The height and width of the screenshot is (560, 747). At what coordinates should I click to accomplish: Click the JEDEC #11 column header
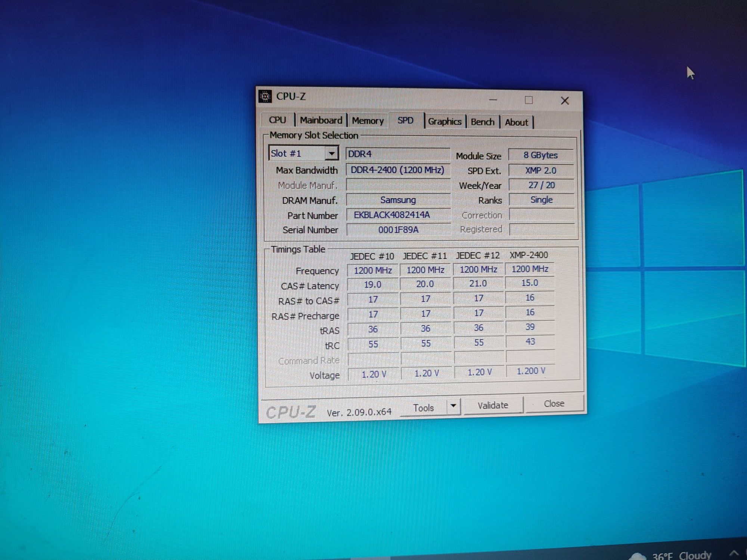[x=425, y=256]
